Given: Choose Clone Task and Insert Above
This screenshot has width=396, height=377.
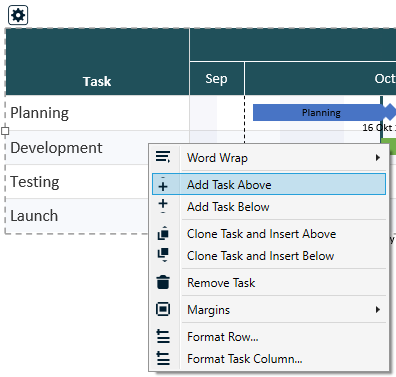Looking at the screenshot, I should 269,234.
